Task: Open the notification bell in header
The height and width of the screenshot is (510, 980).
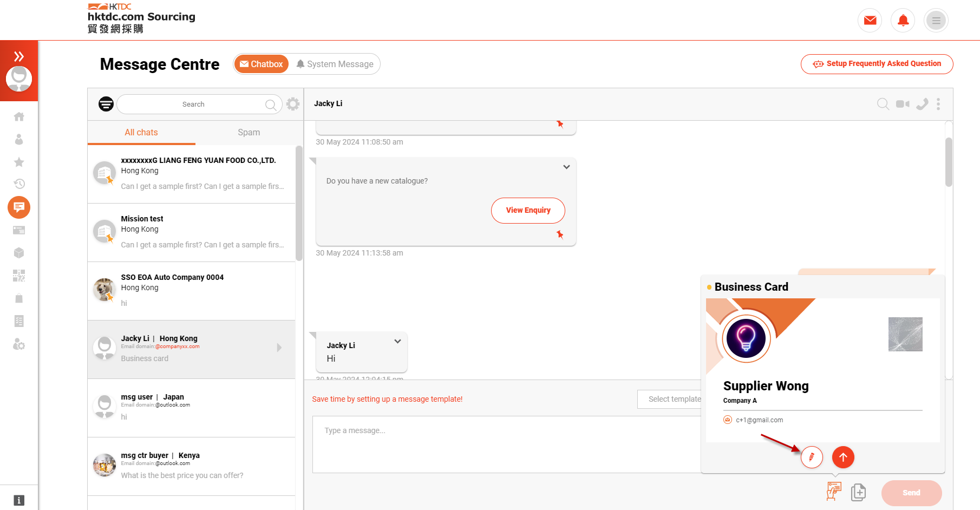Action: click(903, 21)
